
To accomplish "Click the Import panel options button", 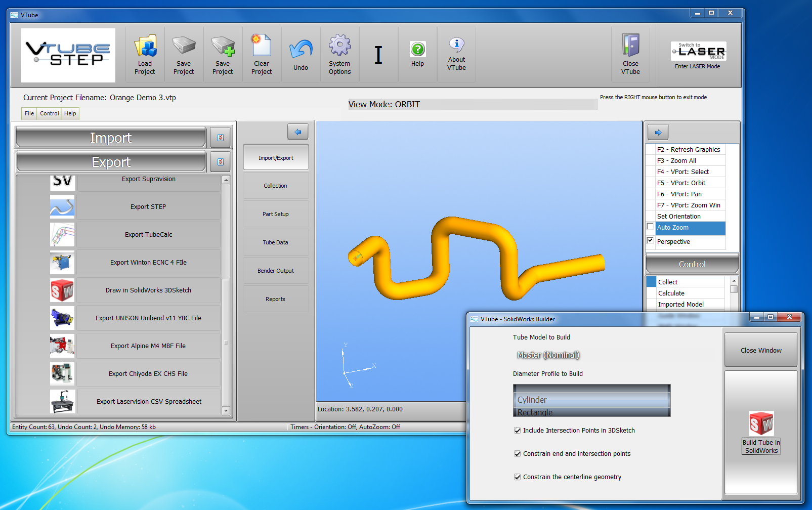I will (x=221, y=138).
